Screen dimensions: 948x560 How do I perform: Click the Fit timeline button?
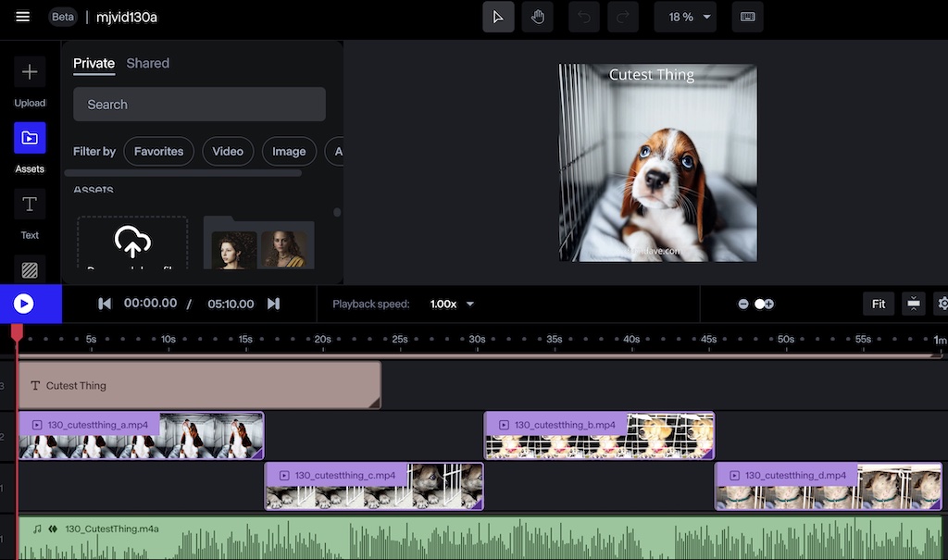pyautogui.click(x=879, y=304)
